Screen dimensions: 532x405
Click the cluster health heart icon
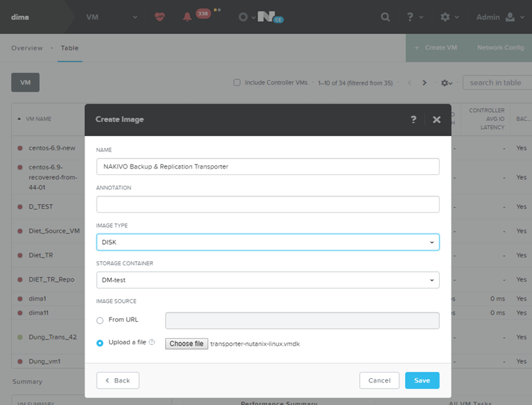click(x=160, y=16)
